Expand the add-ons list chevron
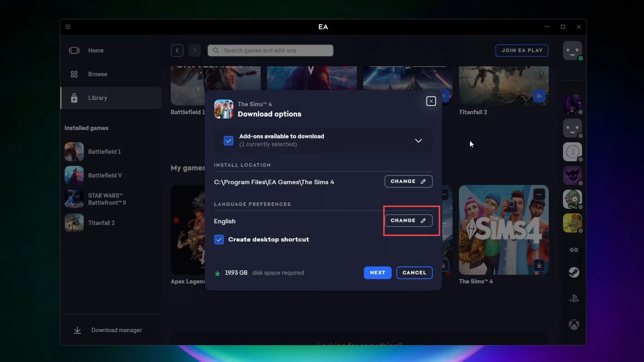The height and width of the screenshot is (362, 644). click(418, 140)
